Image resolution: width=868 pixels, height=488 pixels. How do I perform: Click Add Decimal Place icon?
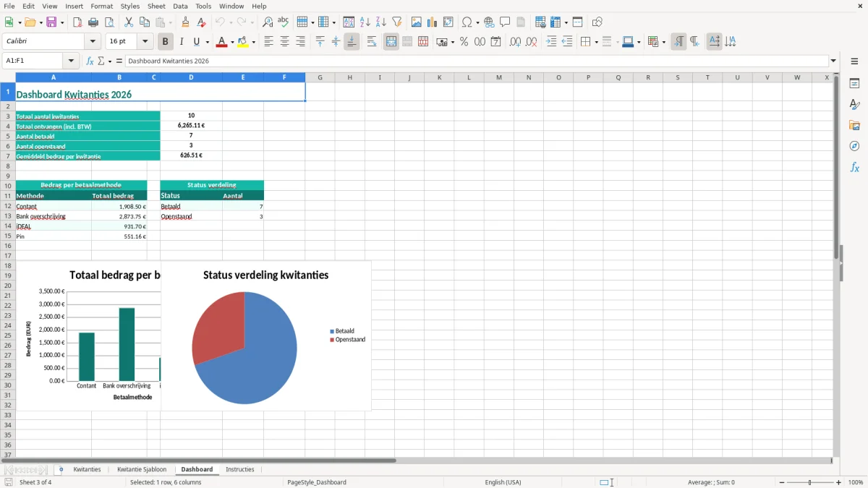[515, 42]
